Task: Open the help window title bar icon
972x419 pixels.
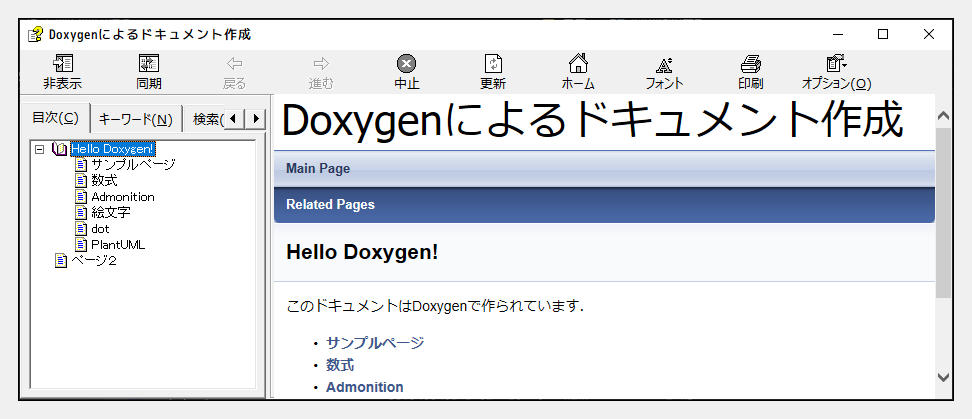Action: click(x=36, y=34)
